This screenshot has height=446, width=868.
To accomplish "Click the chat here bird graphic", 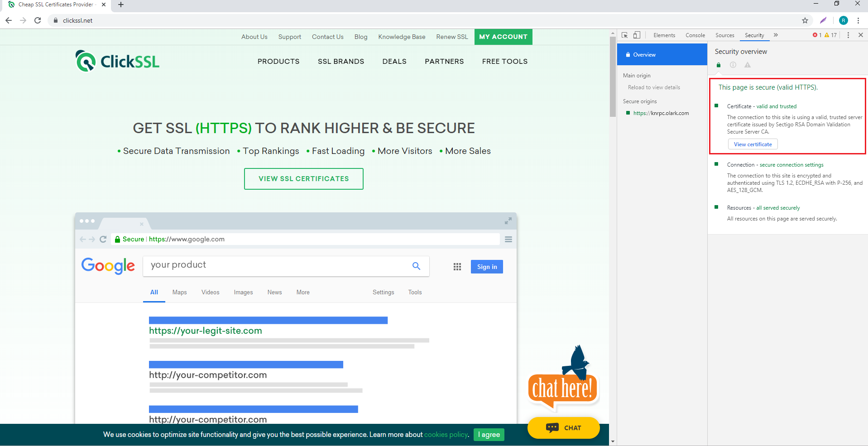I will tap(563, 378).
